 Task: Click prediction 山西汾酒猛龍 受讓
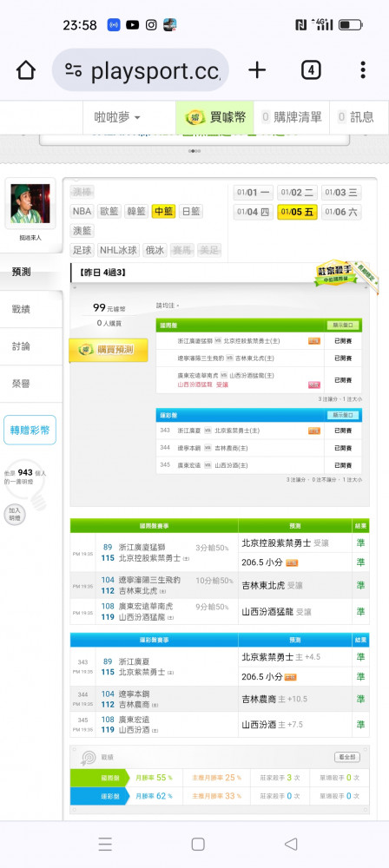pos(276,612)
